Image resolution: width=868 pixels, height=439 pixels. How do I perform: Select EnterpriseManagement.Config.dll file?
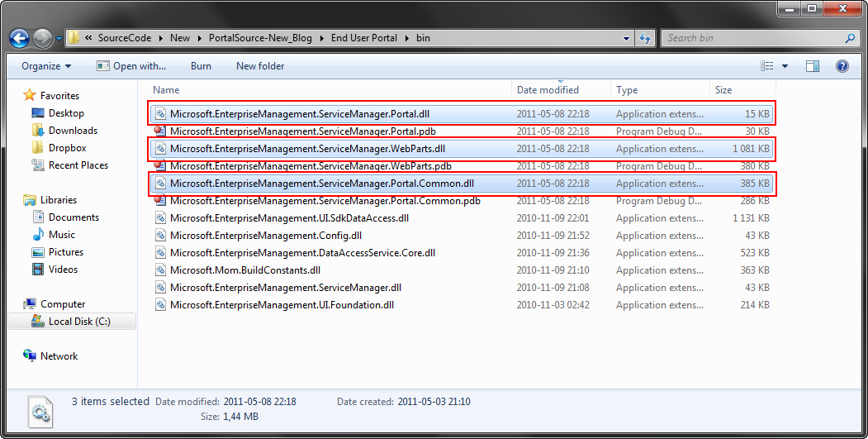[462, 236]
